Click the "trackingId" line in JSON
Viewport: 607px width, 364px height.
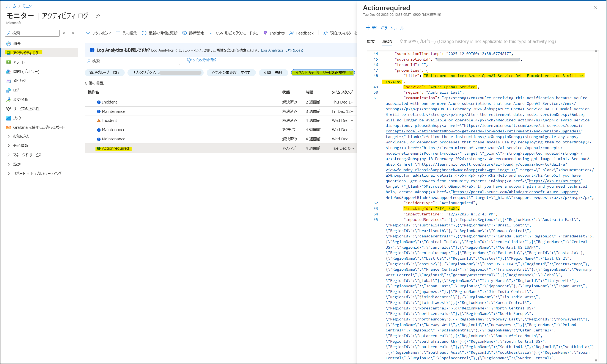tap(431, 209)
